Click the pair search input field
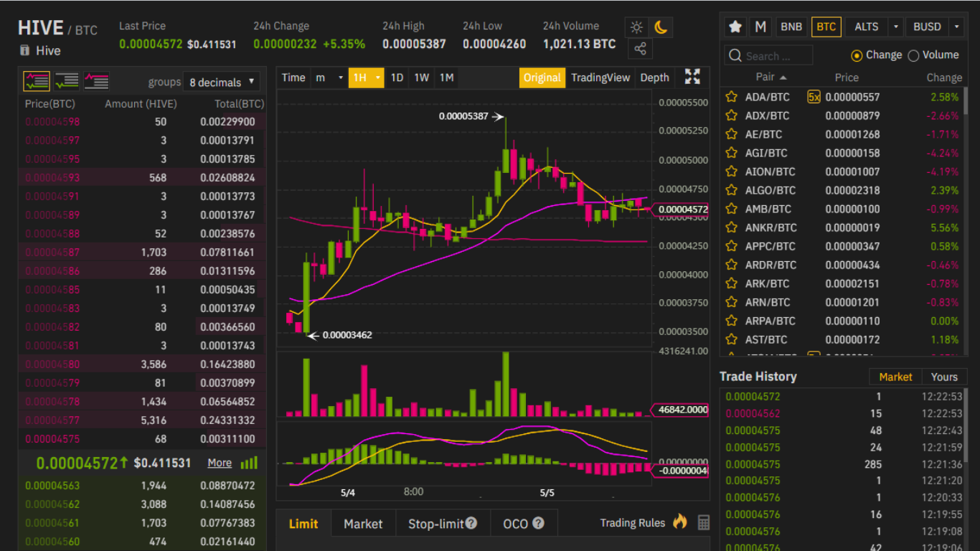 769,55
